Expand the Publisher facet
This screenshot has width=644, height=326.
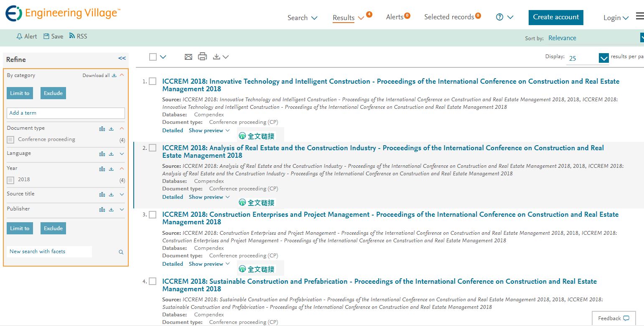[122, 210]
